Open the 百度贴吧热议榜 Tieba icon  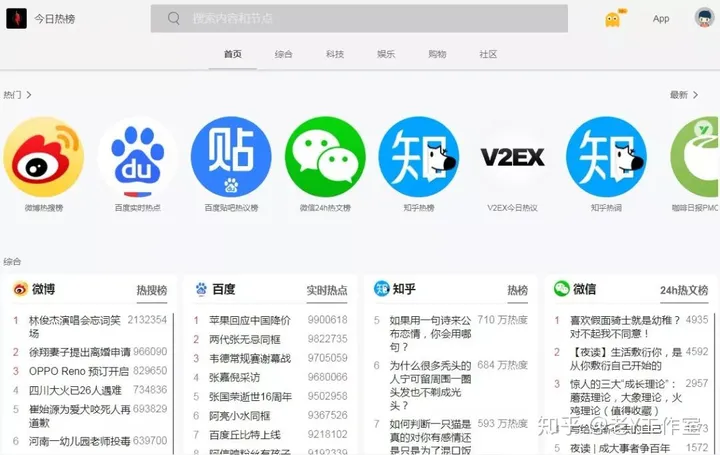point(231,157)
